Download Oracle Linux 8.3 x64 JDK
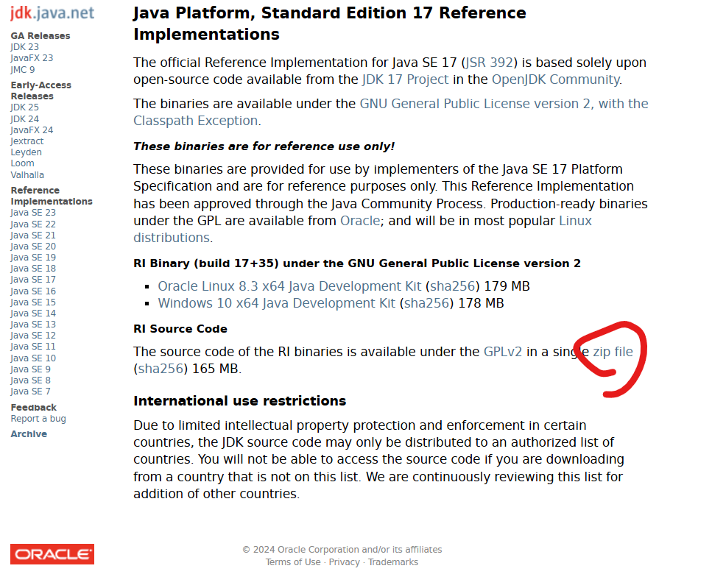Screen dimensions: 726x588 pyautogui.click(x=290, y=286)
